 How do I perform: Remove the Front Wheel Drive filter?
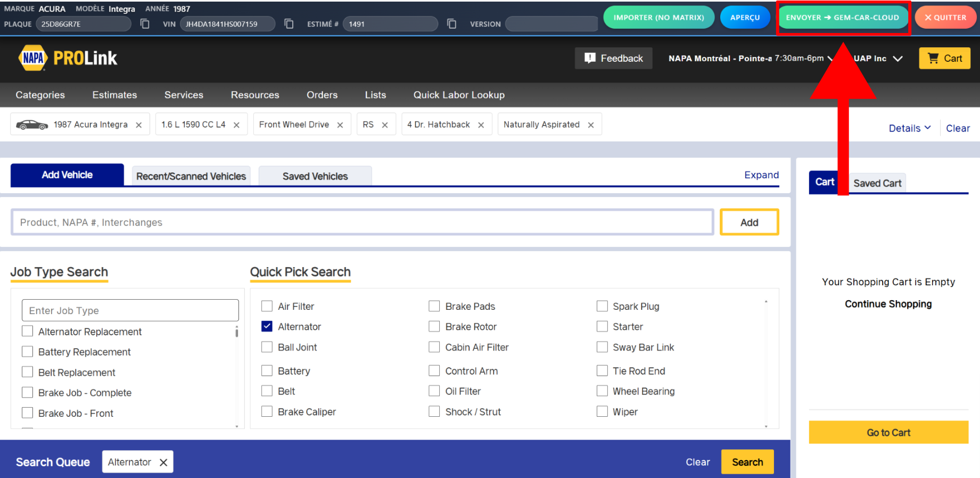point(340,125)
